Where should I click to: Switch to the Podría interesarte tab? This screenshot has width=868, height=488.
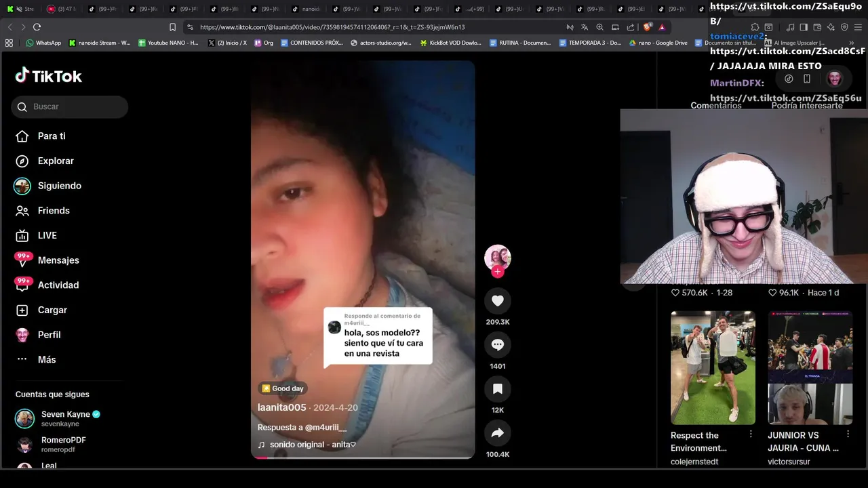click(807, 105)
